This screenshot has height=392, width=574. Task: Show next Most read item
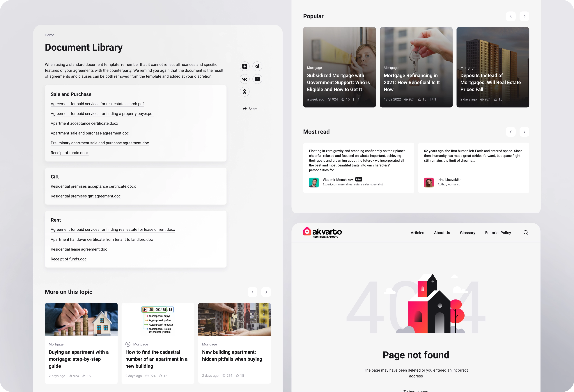(524, 132)
